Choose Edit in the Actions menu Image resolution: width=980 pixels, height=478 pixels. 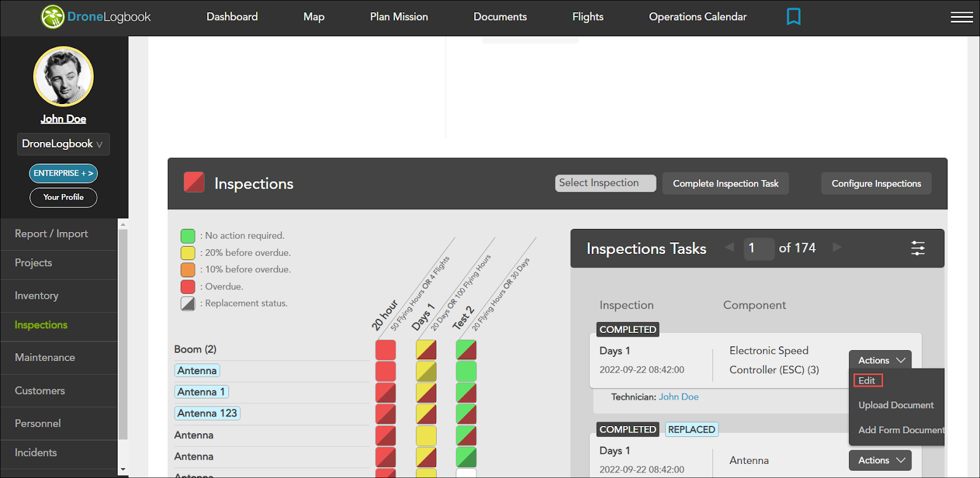tap(867, 380)
